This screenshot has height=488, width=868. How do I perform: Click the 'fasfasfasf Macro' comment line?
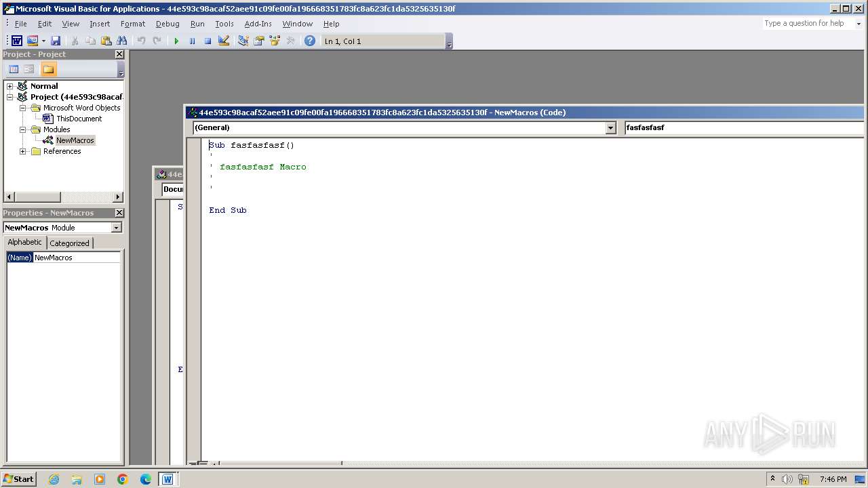coord(263,167)
